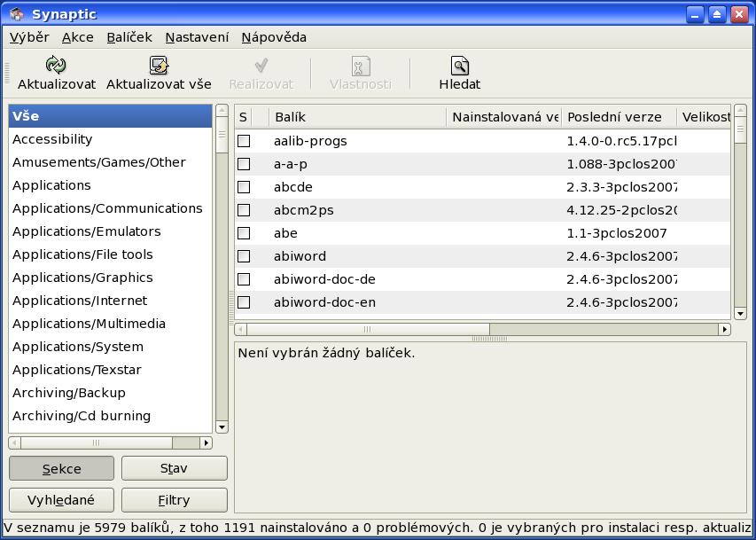Select Archiving/Backup section

(111, 393)
